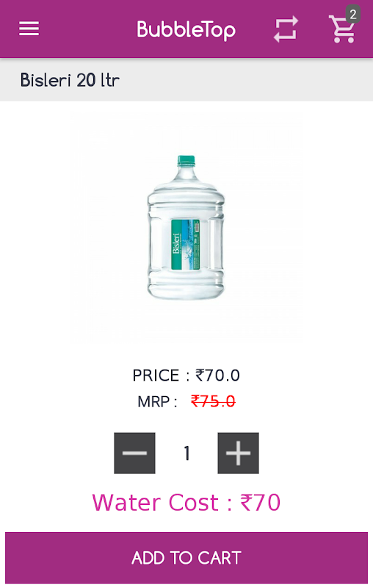373x588 pixels.
Task: Open the hamburger navigation menu
Action: [29, 29]
